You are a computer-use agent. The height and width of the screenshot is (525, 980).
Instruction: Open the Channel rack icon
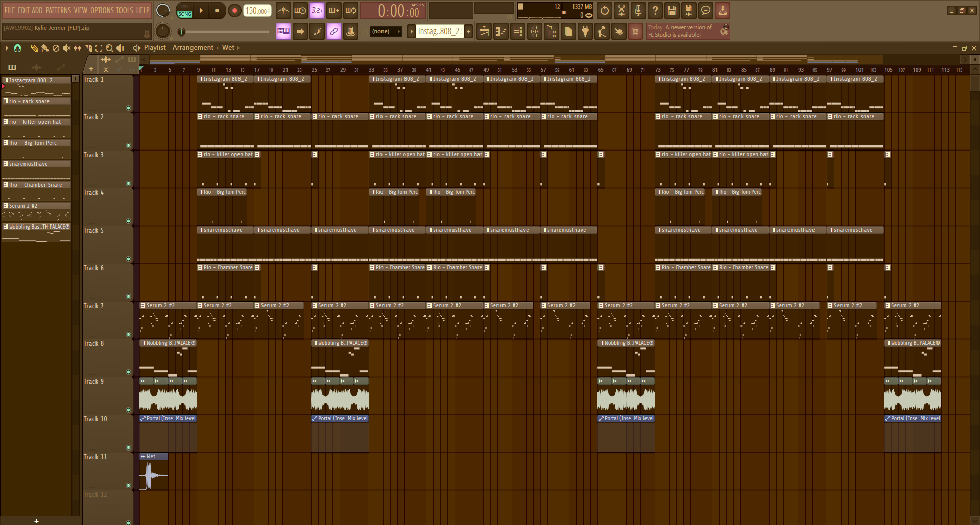click(x=518, y=32)
